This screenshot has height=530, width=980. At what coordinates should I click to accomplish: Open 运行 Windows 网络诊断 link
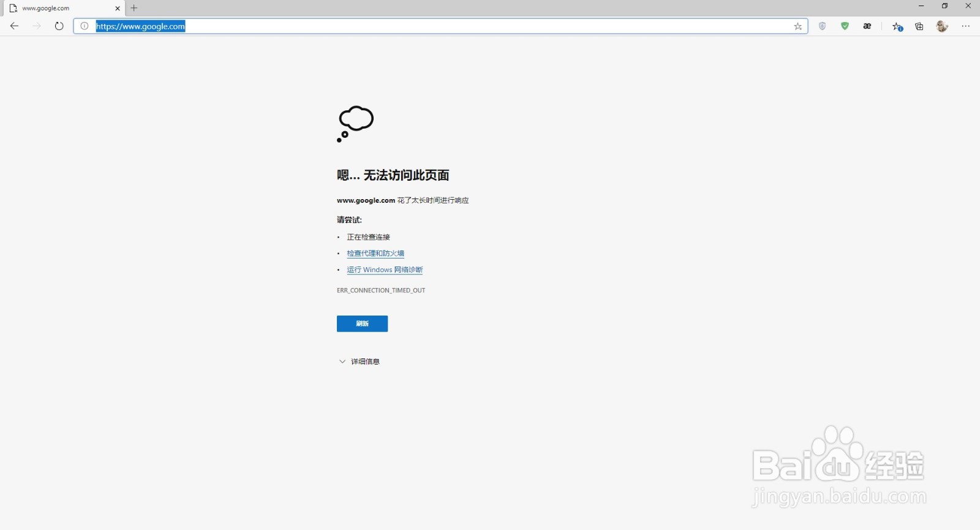pos(385,270)
